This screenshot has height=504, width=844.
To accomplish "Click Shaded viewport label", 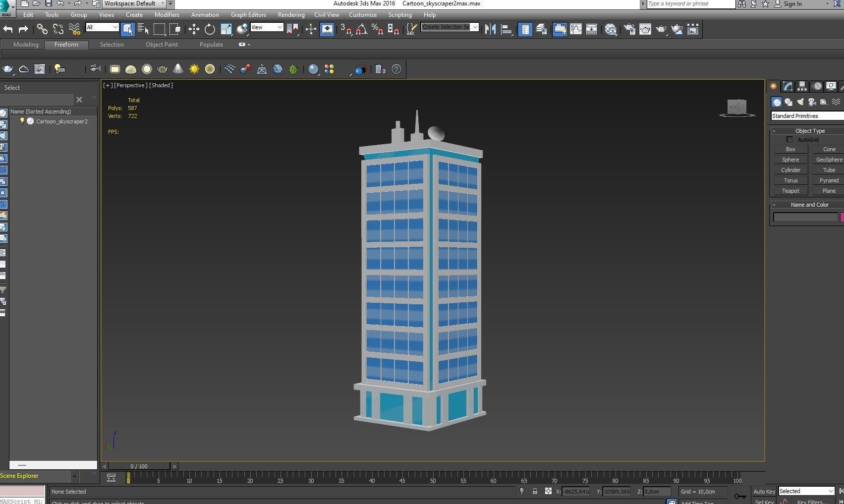I will (161, 85).
